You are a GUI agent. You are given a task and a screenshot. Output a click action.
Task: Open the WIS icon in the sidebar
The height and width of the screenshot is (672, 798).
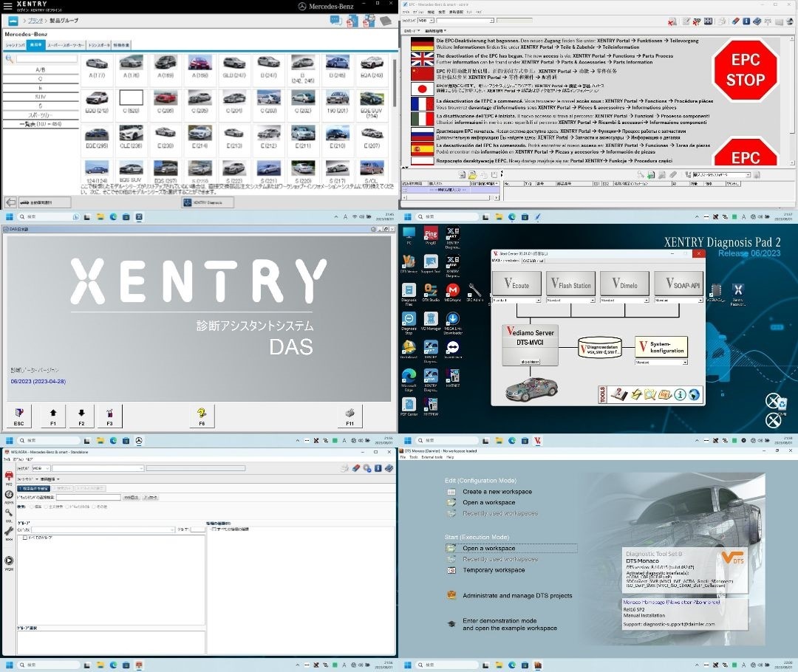tap(9, 475)
